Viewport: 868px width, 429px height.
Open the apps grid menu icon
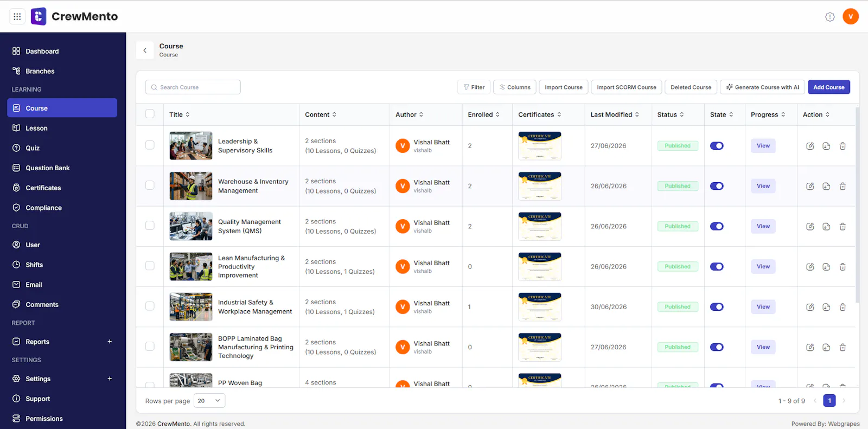[17, 16]
